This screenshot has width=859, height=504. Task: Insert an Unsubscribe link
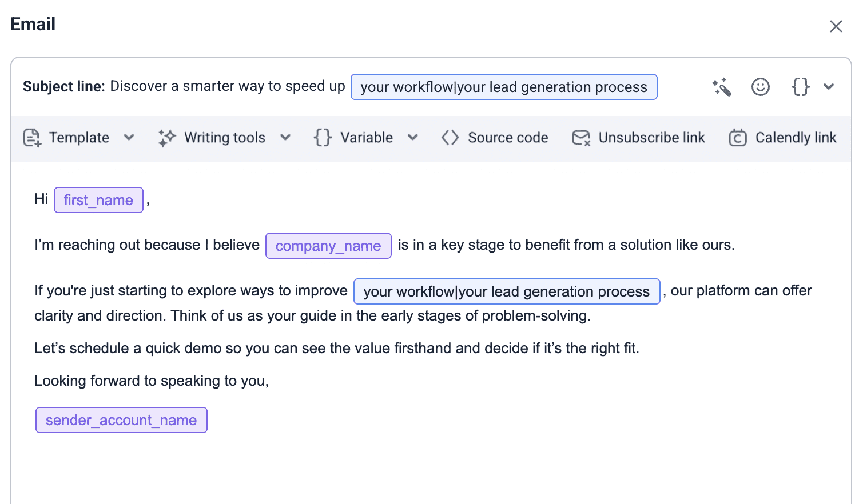[651, 138]
